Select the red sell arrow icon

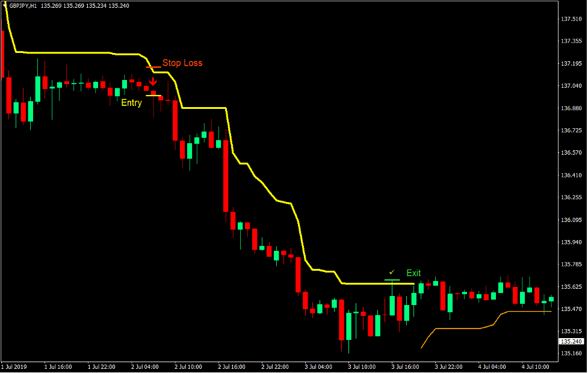point(153,79)
